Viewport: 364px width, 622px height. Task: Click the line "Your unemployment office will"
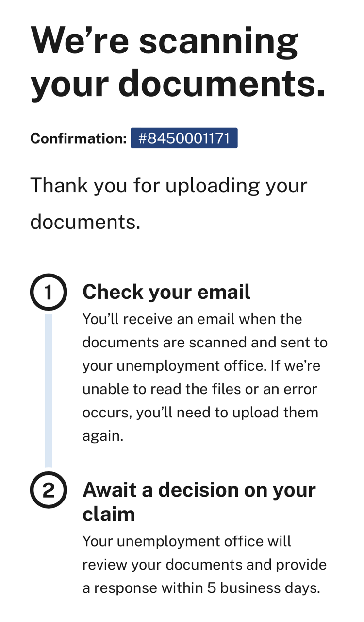pyautogui.click(x=187, y=541)
